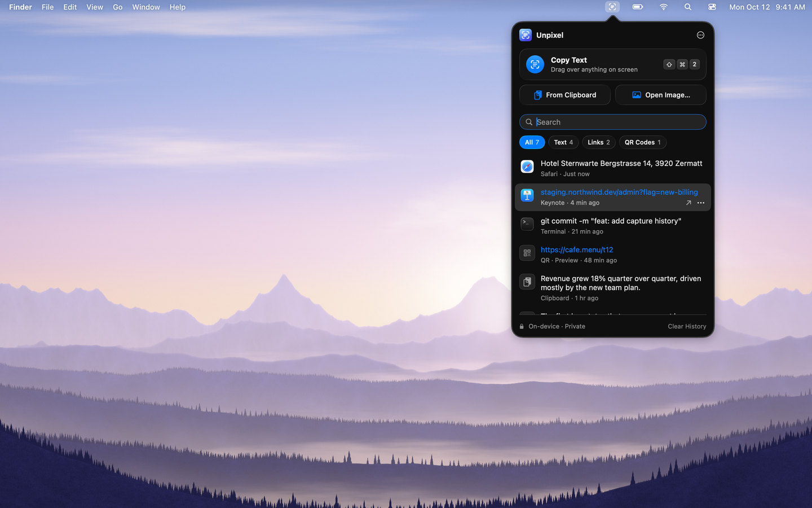Start Copy Text screen capture
This screenshot has width=812, height=508.
coord(612,64)
